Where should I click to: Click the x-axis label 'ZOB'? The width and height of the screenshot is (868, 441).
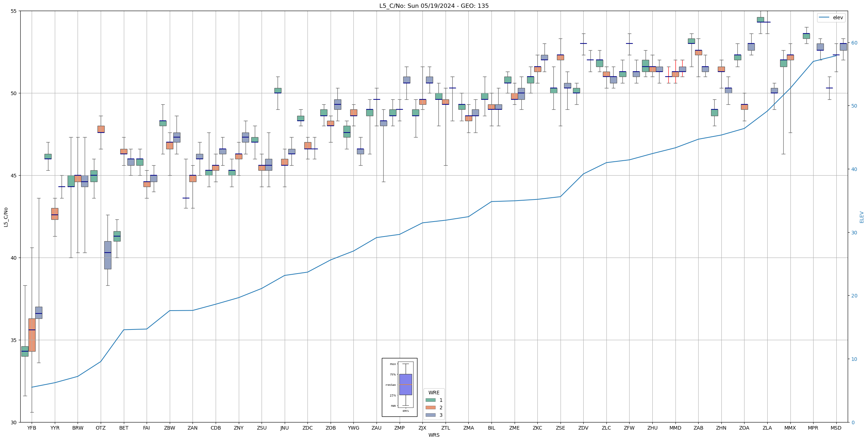tap(331, 428)
